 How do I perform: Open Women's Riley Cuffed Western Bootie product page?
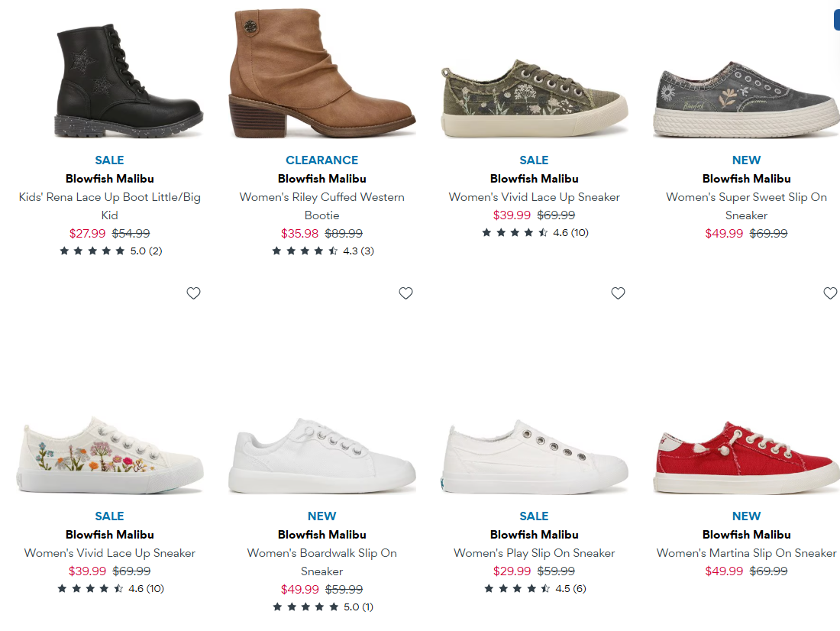click(321, 205)
